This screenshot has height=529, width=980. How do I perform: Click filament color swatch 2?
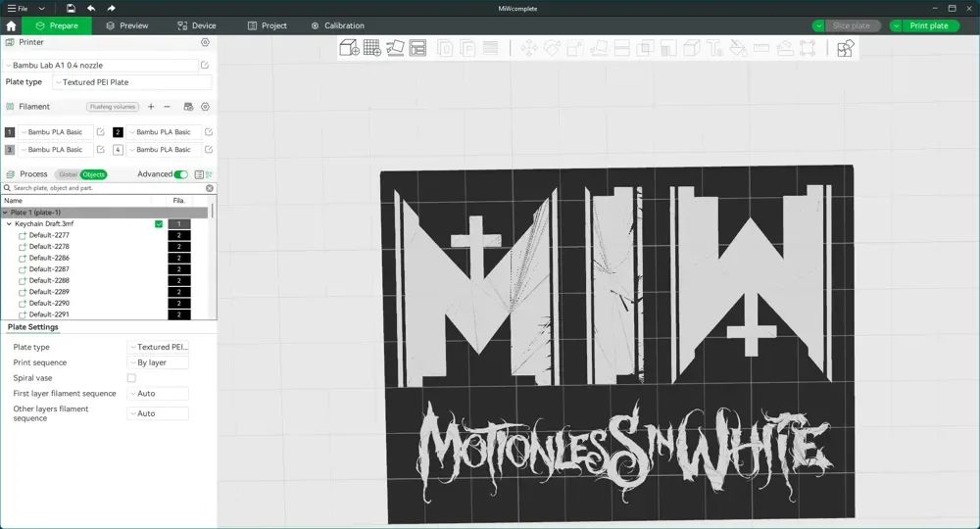point(118,132)
